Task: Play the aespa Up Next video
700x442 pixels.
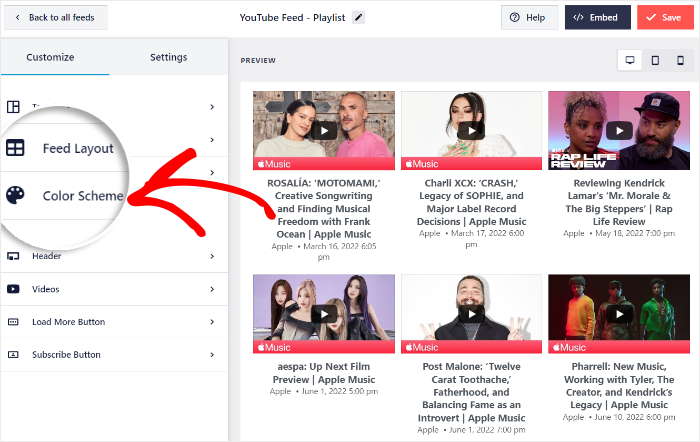Action: [x=324, y=314]
